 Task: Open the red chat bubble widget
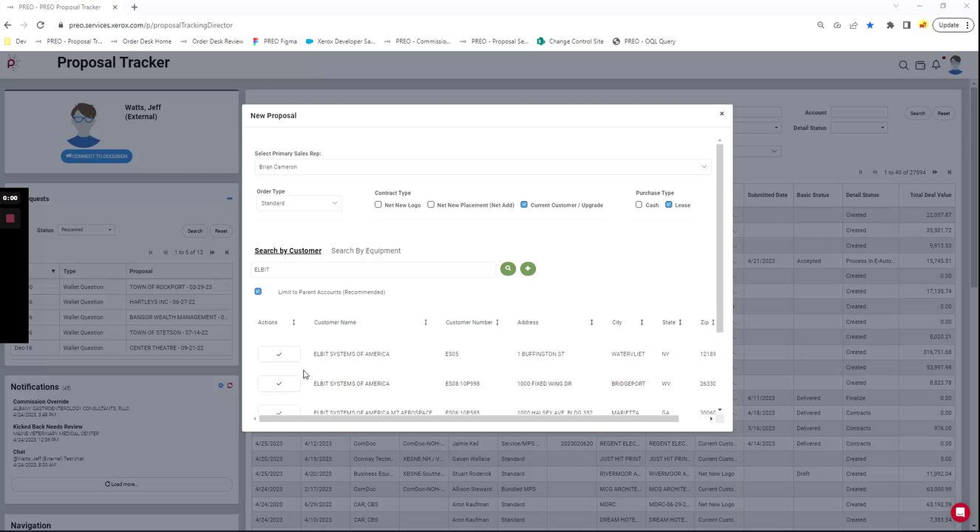960,512
